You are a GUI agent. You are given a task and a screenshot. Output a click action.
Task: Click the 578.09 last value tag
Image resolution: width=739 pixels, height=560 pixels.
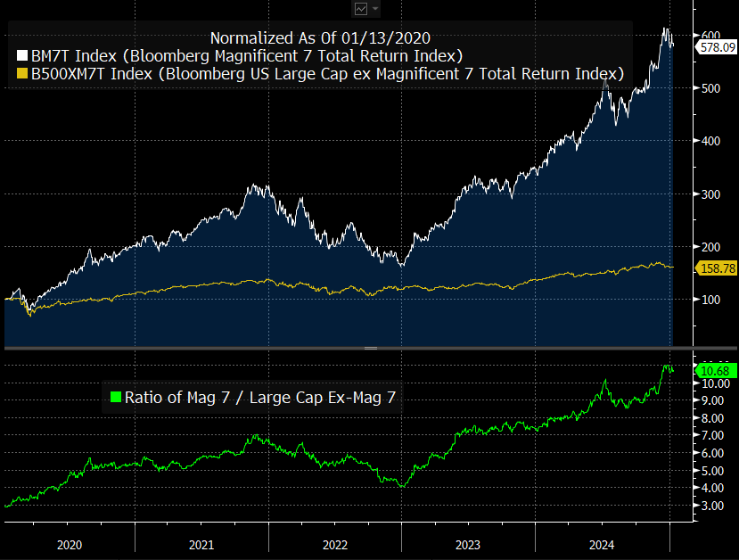(717, 47)
